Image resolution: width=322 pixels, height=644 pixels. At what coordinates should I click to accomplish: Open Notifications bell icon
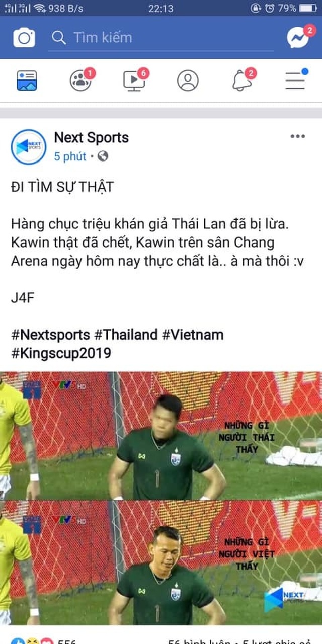coord(243,80)
